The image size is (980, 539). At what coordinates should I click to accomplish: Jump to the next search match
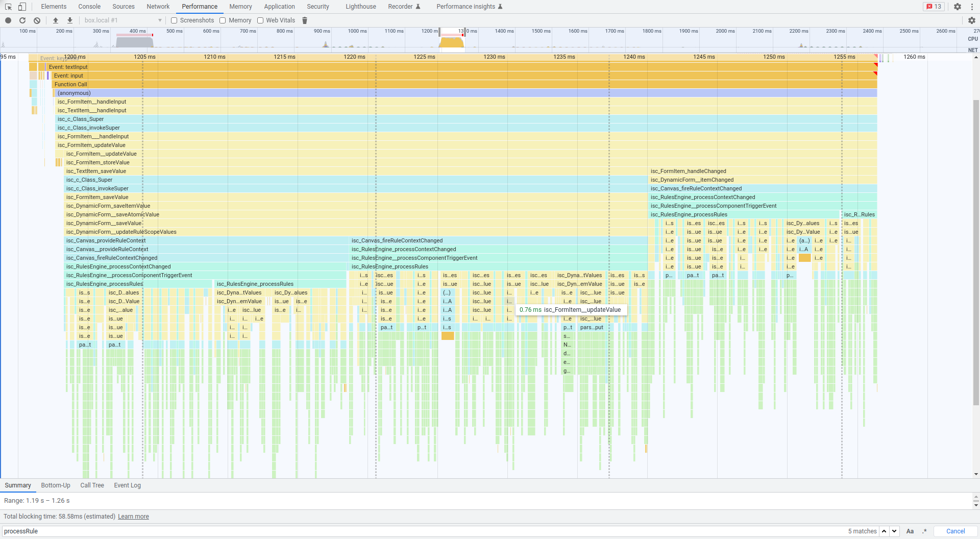pos(894,531)
